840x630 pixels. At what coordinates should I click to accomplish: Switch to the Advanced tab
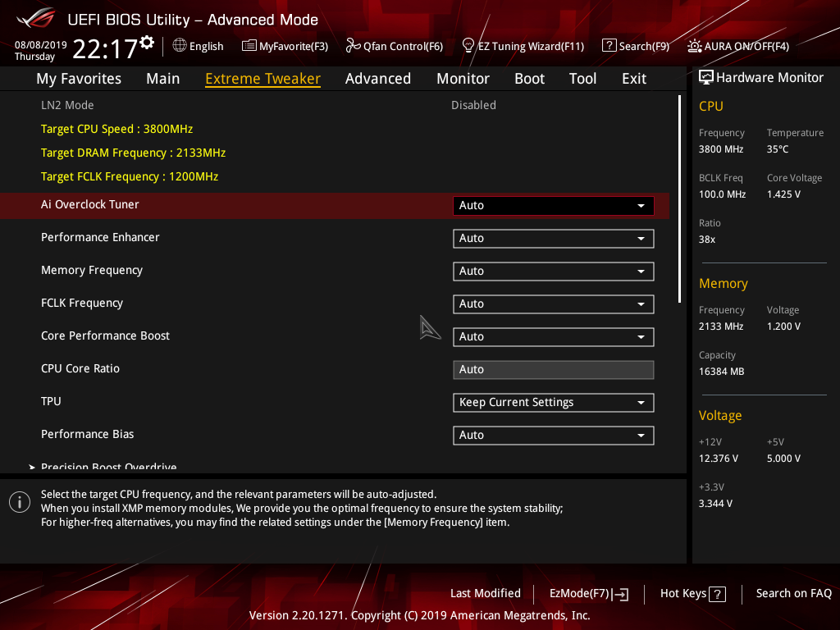tap(377, 78)
